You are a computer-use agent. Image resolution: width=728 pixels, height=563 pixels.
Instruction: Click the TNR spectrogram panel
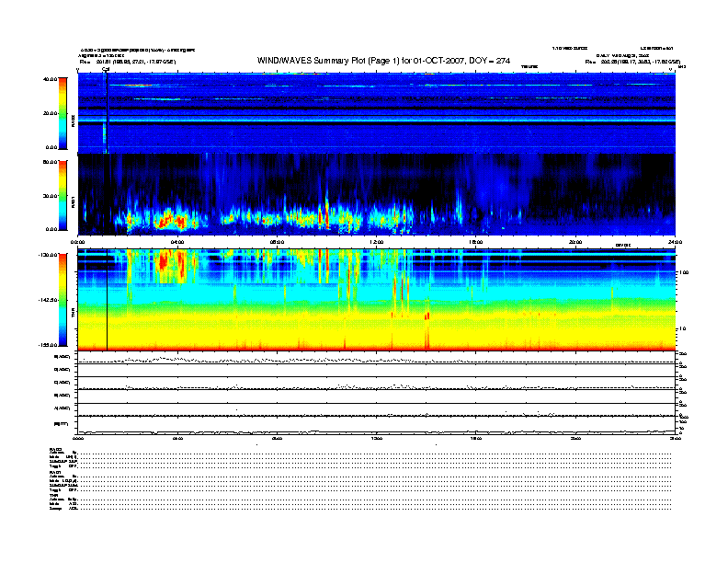tap(377, 300)
